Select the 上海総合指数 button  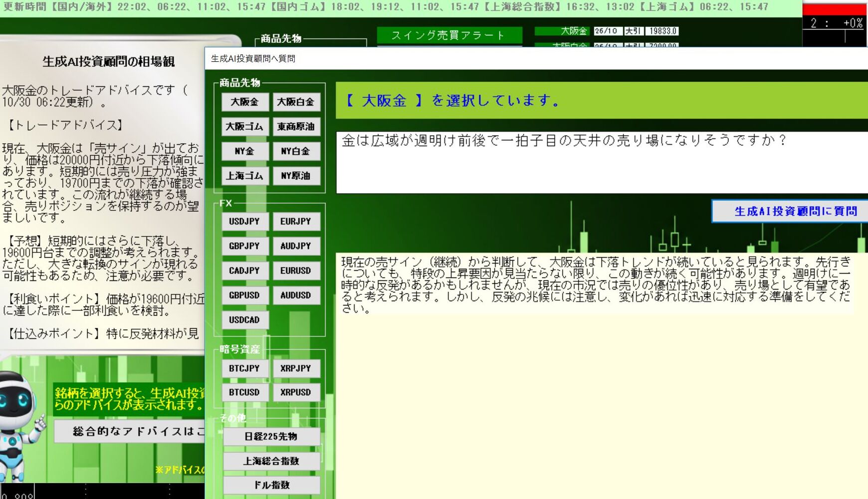pyautogui.click(x=271, y=461)
